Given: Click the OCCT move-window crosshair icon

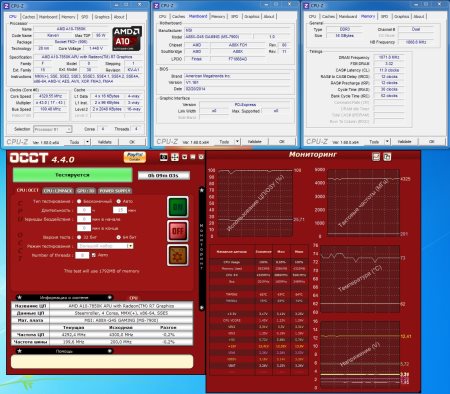Looking at the screenshot, I should coord(175,157).
